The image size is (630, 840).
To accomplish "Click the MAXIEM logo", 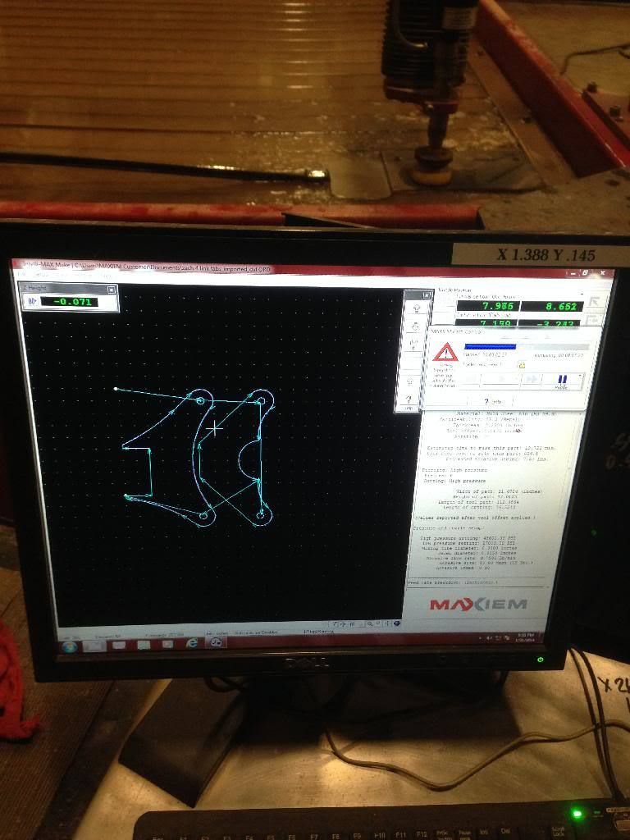I will [478, 605].
